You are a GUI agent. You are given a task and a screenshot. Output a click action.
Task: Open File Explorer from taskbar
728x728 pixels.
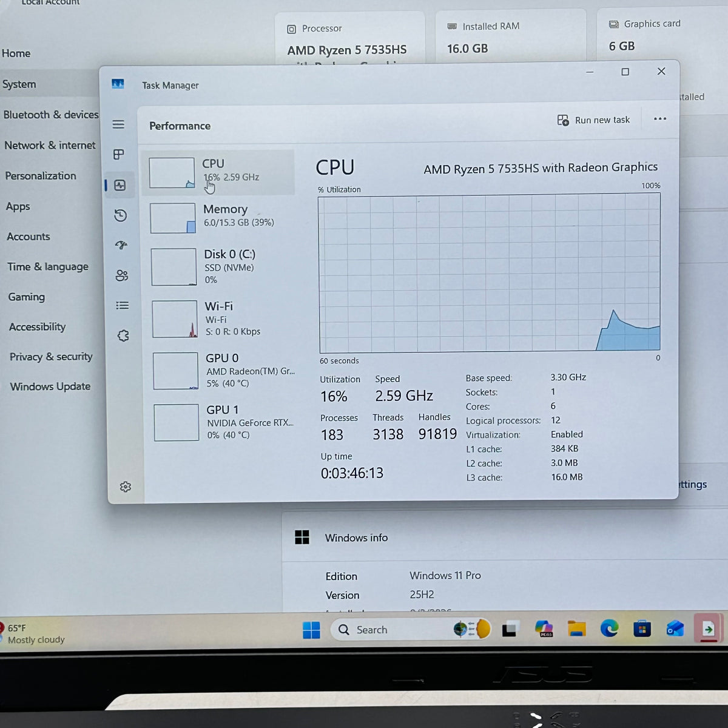coord(577,629)
